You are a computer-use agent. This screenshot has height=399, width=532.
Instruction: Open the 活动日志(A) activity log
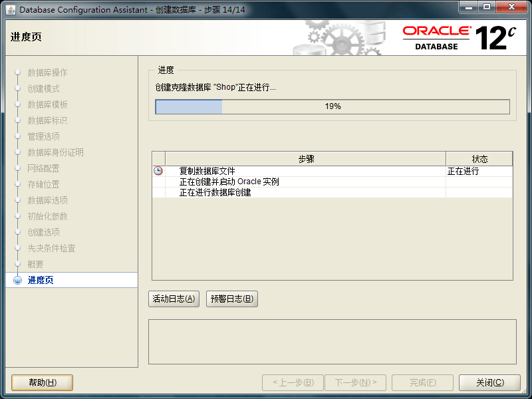pos(174,299)
